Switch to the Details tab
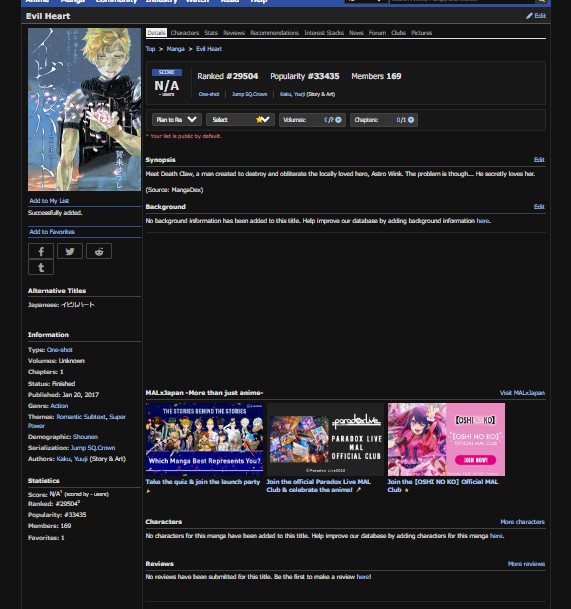The height and width of the screenshot is (609, 571). (x=156, y=33)
